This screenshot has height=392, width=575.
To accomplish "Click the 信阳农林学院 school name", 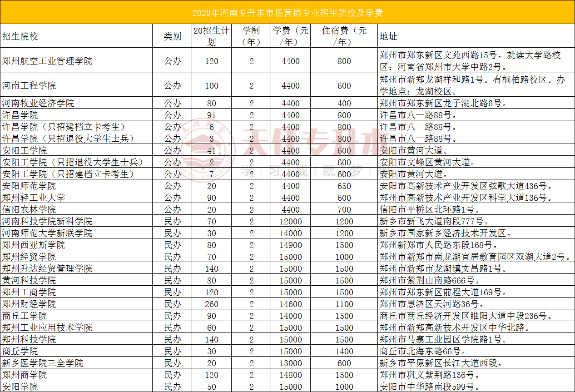I will click(x=29, y=209).
